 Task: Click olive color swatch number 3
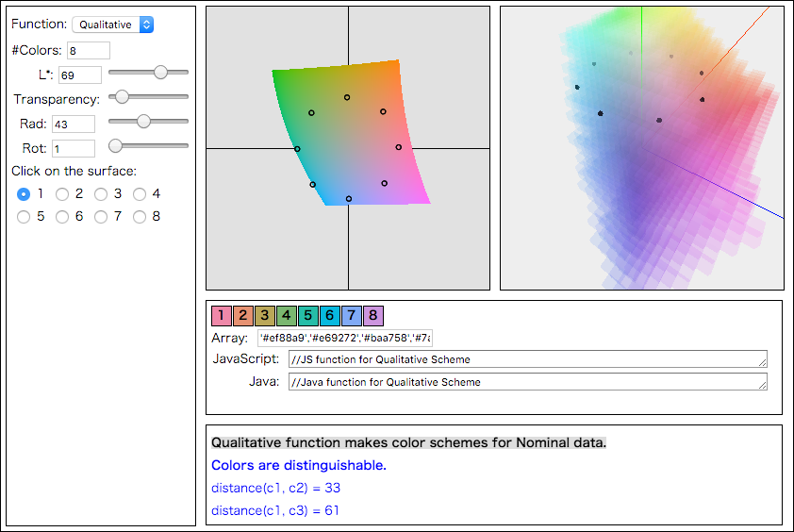click(265, 316)
